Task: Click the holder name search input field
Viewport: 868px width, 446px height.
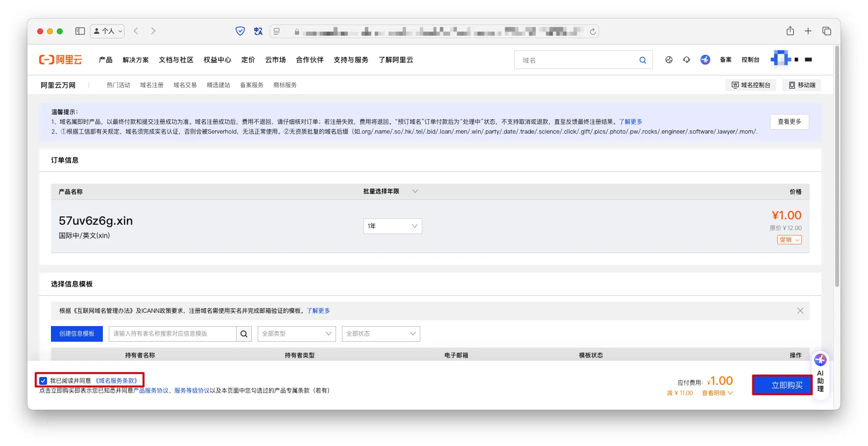Action: 172,334
